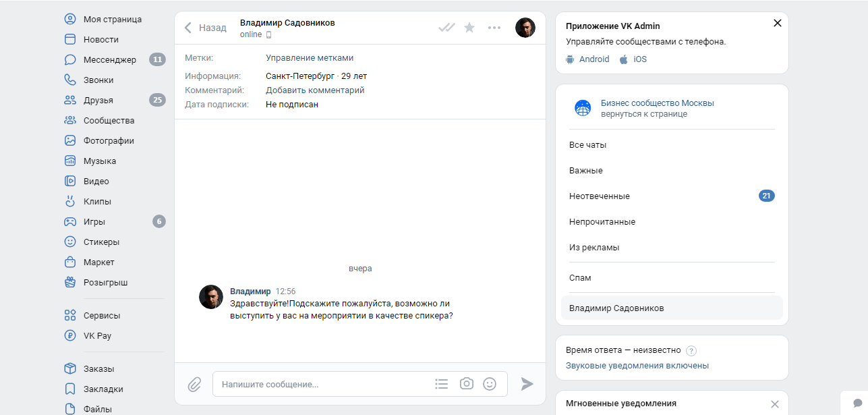Open Друзья icon in sidebar
Viewport: 868px width, 415px height.
pos(70,100)
